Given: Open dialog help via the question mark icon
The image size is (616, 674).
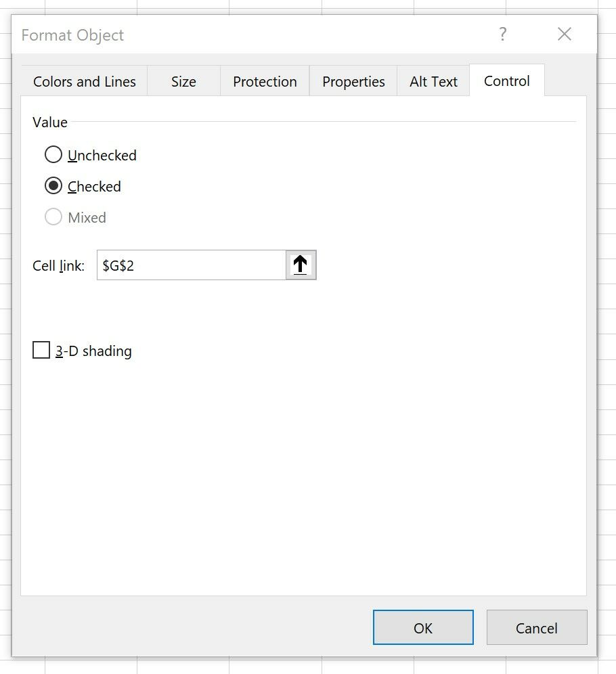Looking at the screenshot, I should tap(503, 34).
